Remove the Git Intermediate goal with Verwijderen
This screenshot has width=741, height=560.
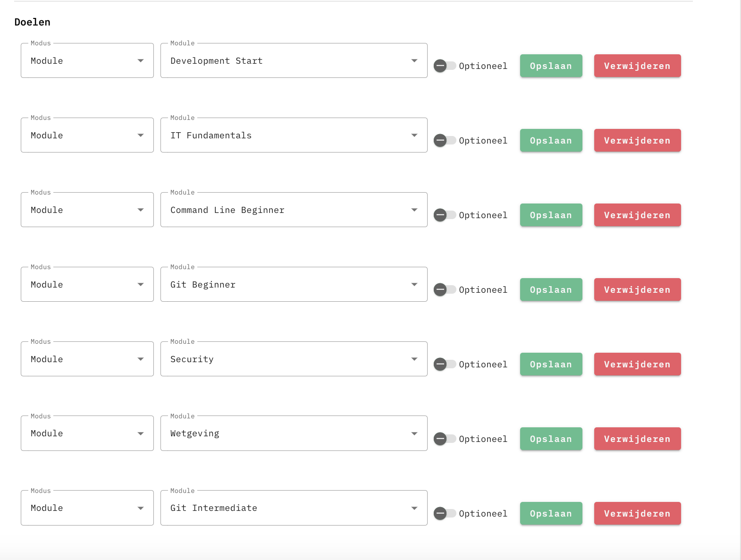point(638,513)
